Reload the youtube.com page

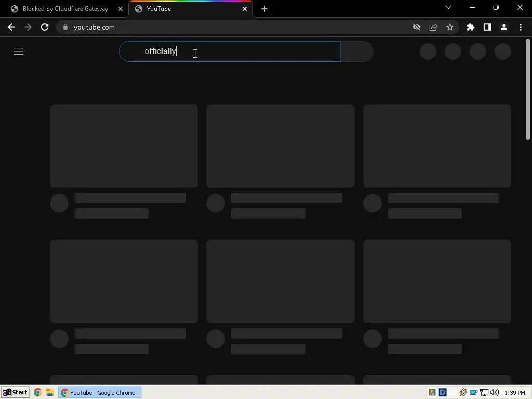click(x=45, y=27)
